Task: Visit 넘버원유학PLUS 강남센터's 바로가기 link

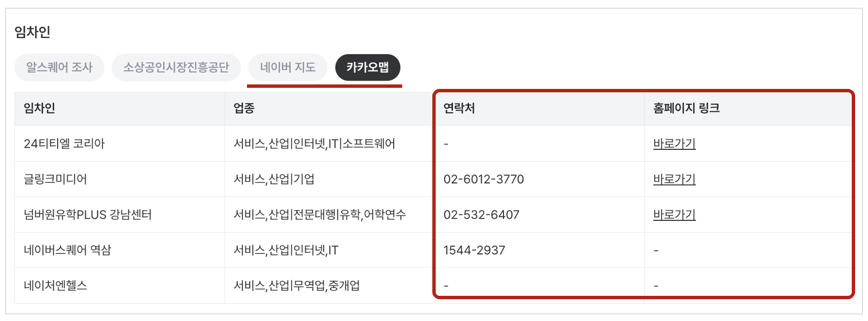Action: (x=674, y=215)
